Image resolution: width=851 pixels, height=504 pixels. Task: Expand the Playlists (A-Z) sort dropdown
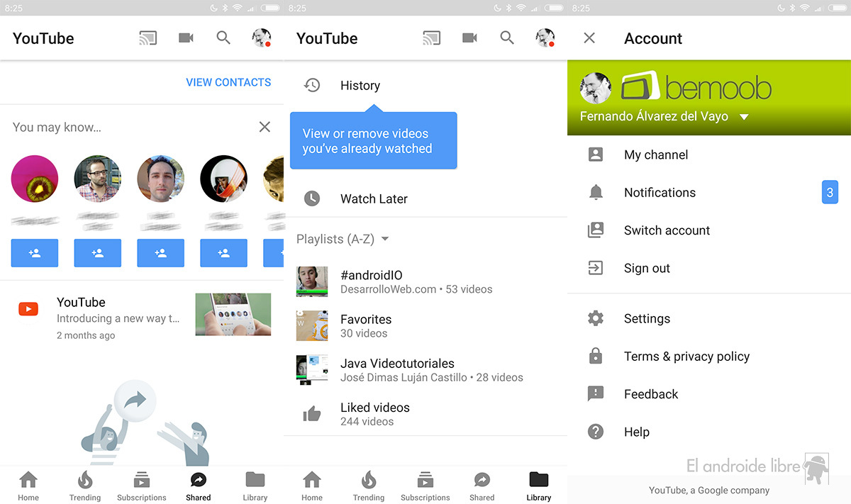[x=343, y=239]
